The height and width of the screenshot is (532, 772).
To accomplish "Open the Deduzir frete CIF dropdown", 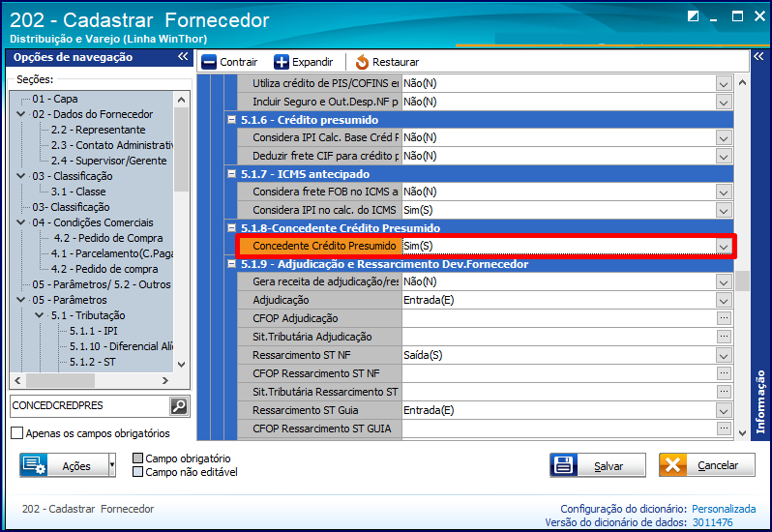I will tap(724, 157).
